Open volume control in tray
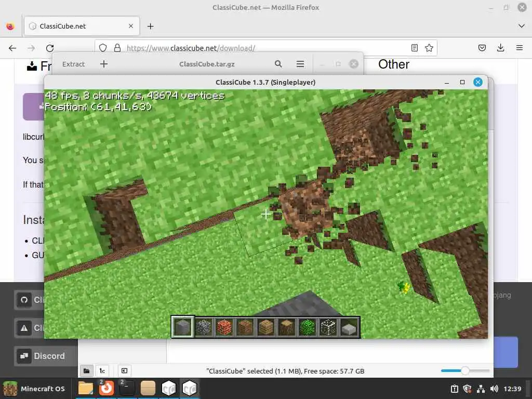532x399 pixels. tap(494, 389)
